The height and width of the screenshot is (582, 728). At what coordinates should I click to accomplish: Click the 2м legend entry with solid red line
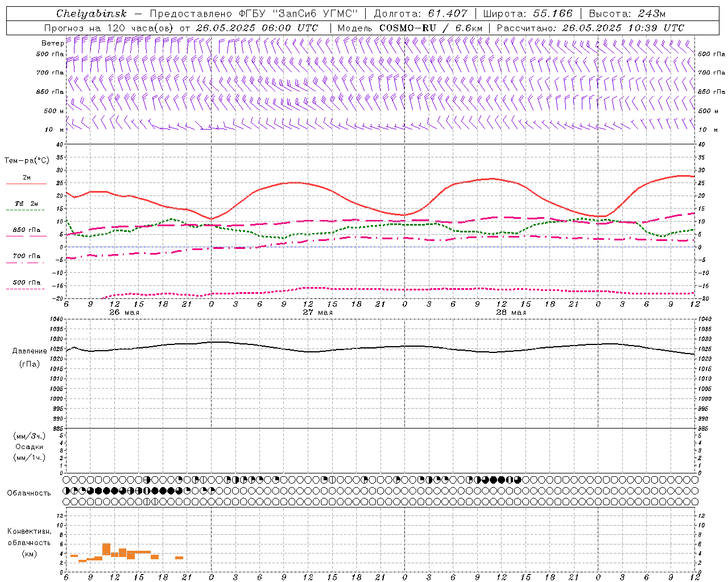[27, 178]
